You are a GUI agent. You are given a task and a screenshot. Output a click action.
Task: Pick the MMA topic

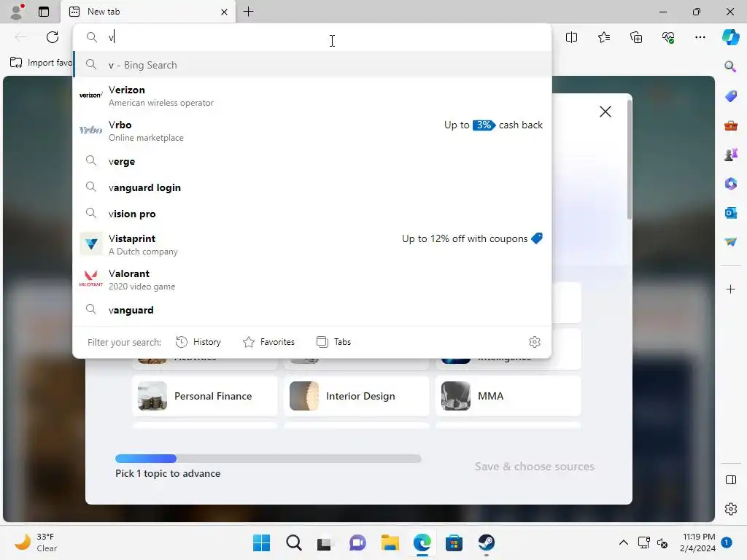coord(508,396)
